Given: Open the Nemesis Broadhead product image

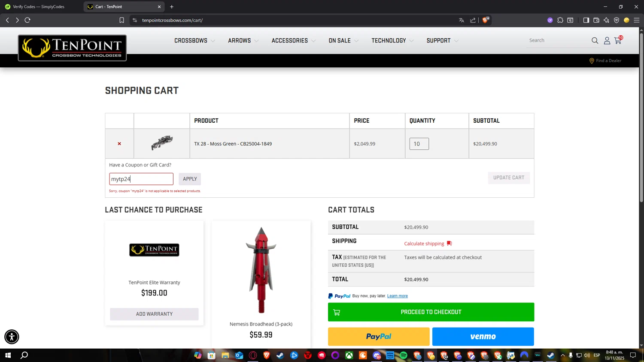Looking at the screenshot, I should (261, 270).
